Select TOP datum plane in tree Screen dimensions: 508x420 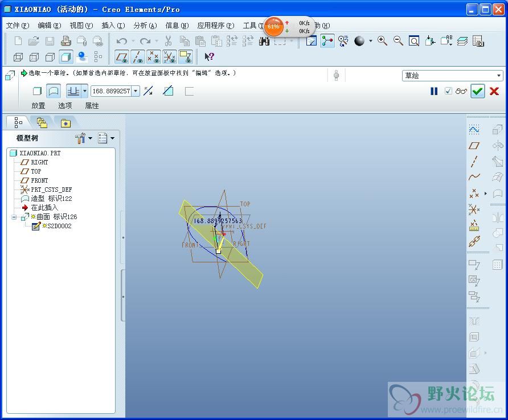click(x=31, y=171)
